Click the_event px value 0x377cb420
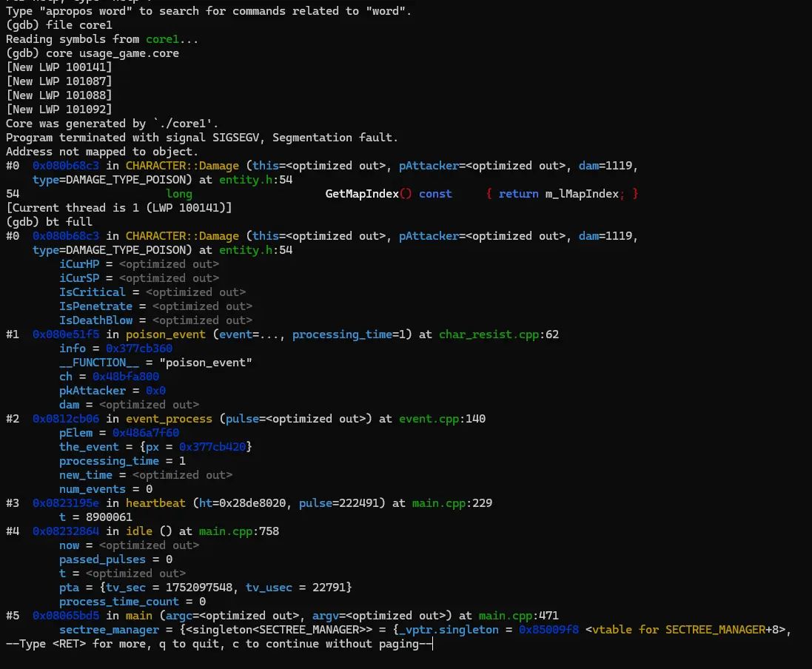This screenshot has width=812, height=669. (212, 446)
